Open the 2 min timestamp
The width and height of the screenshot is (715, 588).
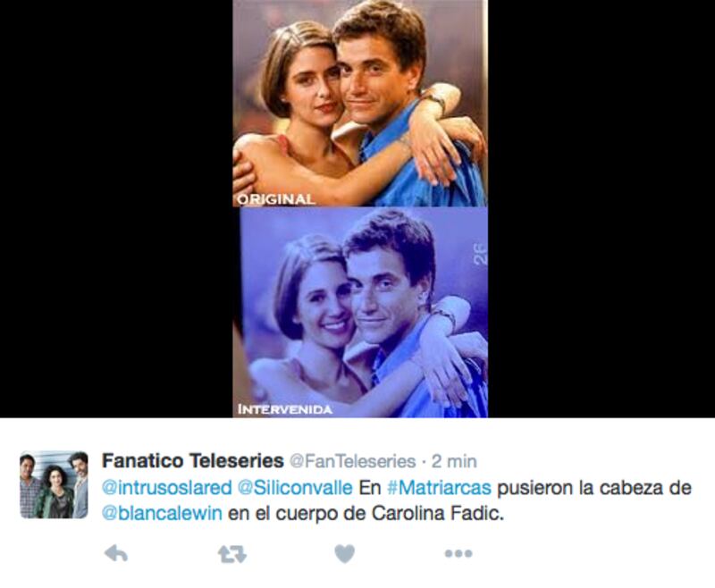click(x=454, y=461)
